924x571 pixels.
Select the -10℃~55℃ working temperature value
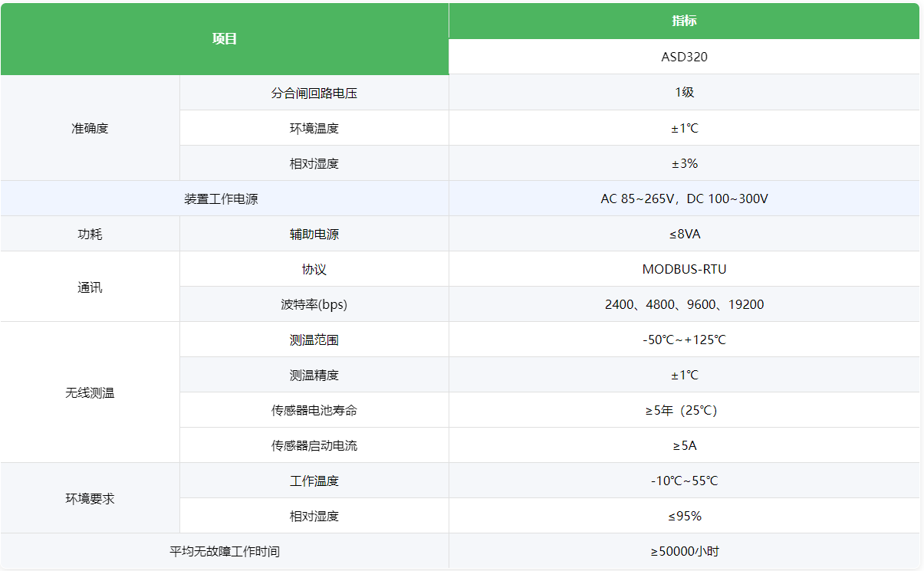(x=684, y=481)
